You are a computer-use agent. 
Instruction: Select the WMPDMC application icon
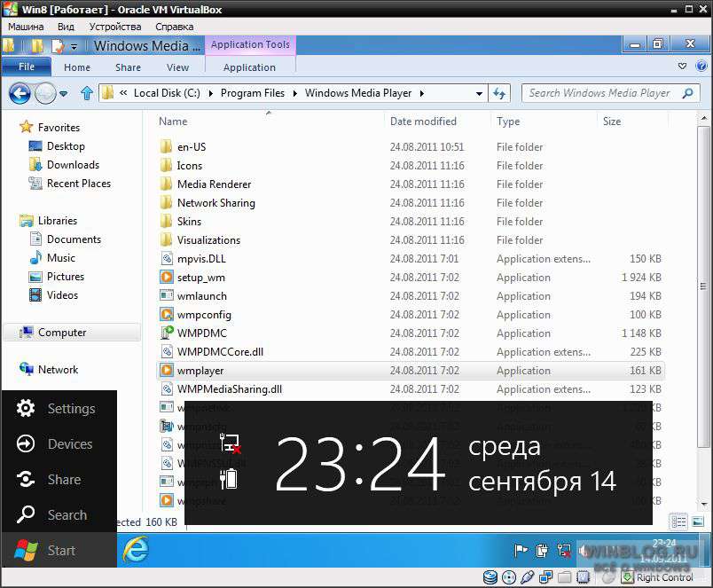167,333
